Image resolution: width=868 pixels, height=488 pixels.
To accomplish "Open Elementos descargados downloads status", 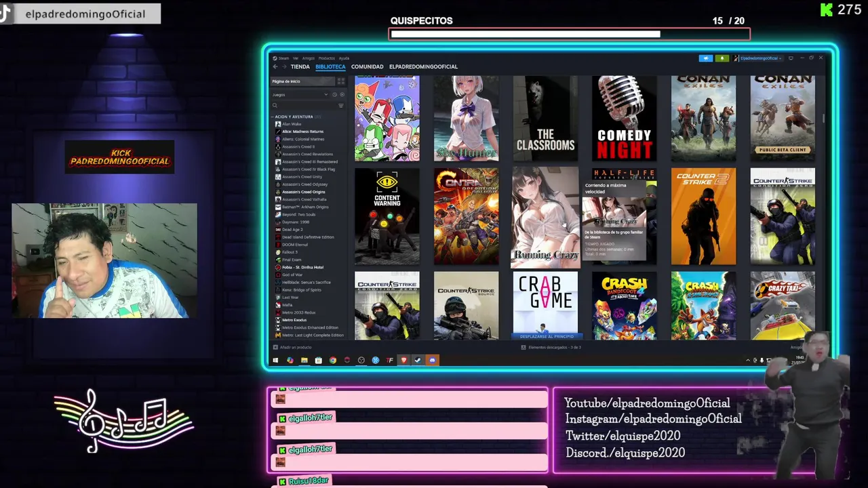I will (551, 347).
